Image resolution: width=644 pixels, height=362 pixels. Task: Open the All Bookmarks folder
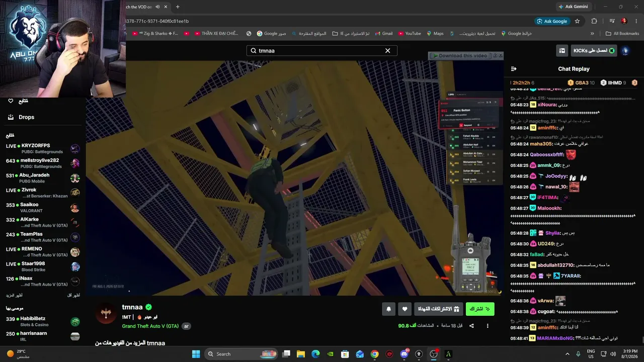622,34
